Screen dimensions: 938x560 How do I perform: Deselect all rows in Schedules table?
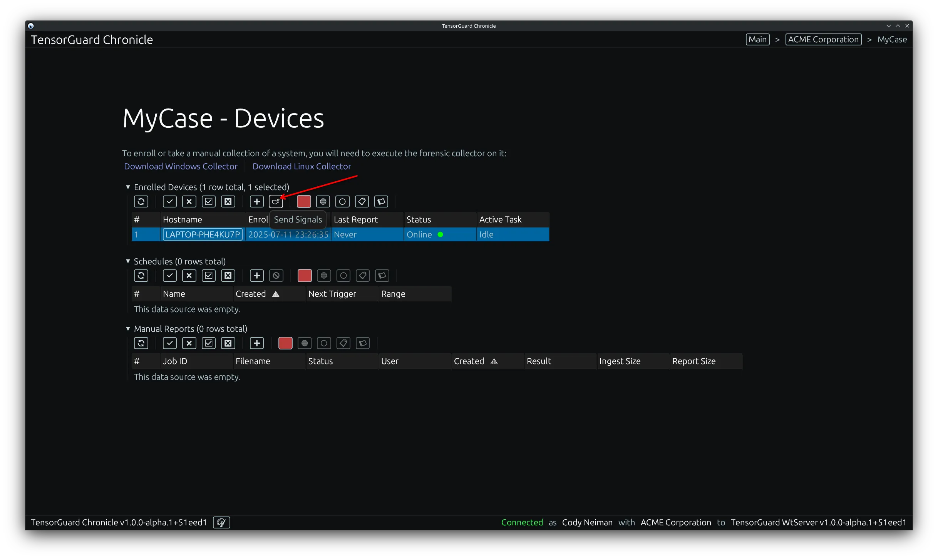tap(189, 275)
